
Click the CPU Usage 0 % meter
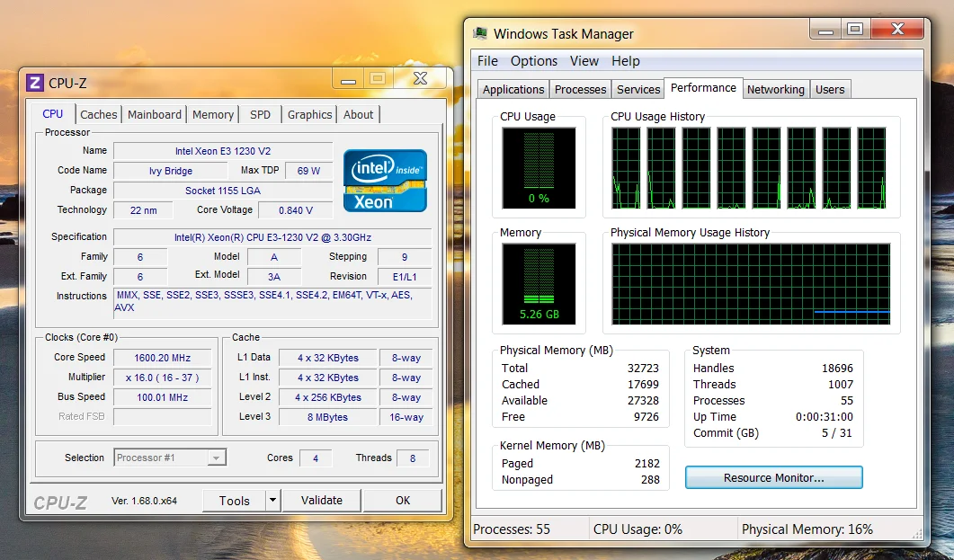point(539,168)
